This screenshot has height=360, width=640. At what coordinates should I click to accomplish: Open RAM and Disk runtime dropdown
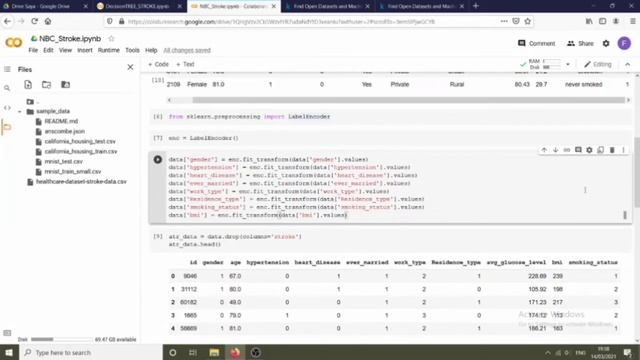(567, 64)
